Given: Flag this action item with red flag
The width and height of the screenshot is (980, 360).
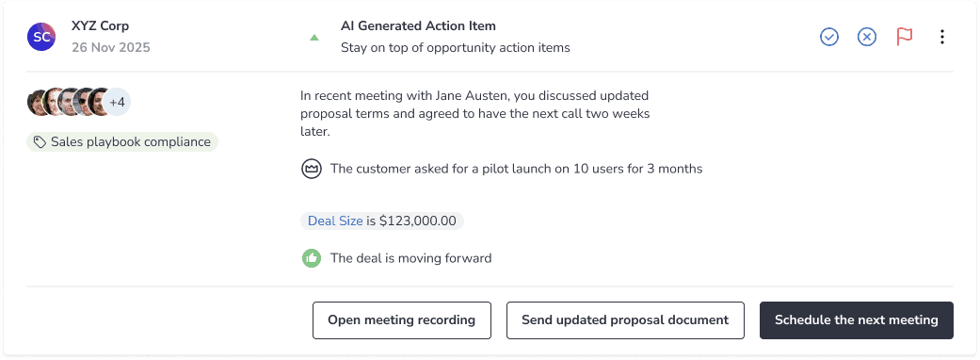Looking at the screenshot, I should coord(904,37).
